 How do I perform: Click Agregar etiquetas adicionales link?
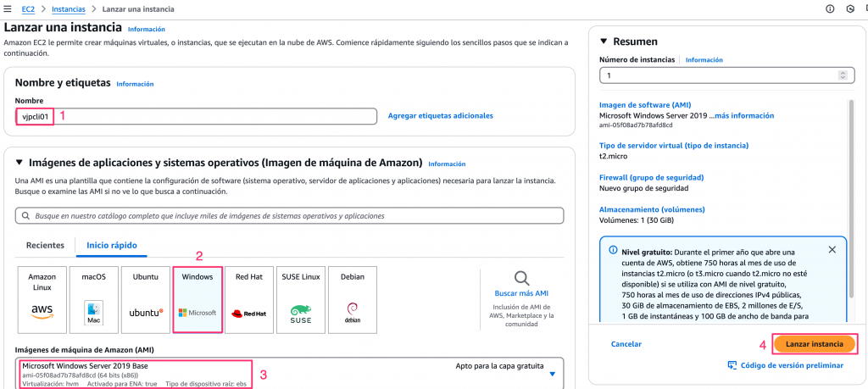click(440, 115)
